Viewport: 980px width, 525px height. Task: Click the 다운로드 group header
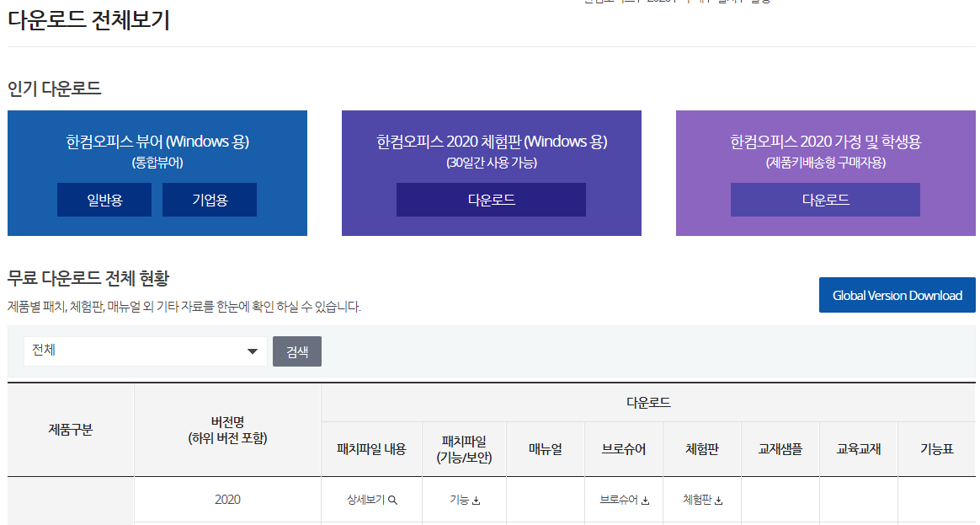click(648, 402)
